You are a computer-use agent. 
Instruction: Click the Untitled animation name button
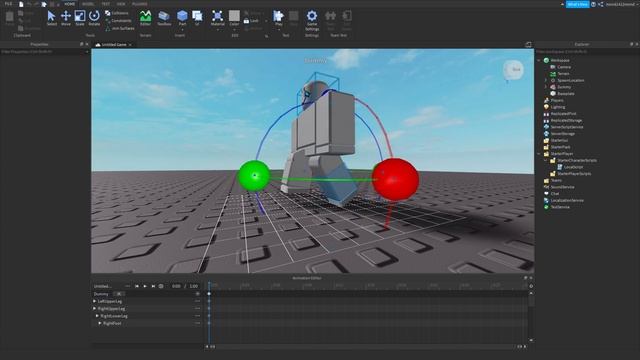click(102, 286)
